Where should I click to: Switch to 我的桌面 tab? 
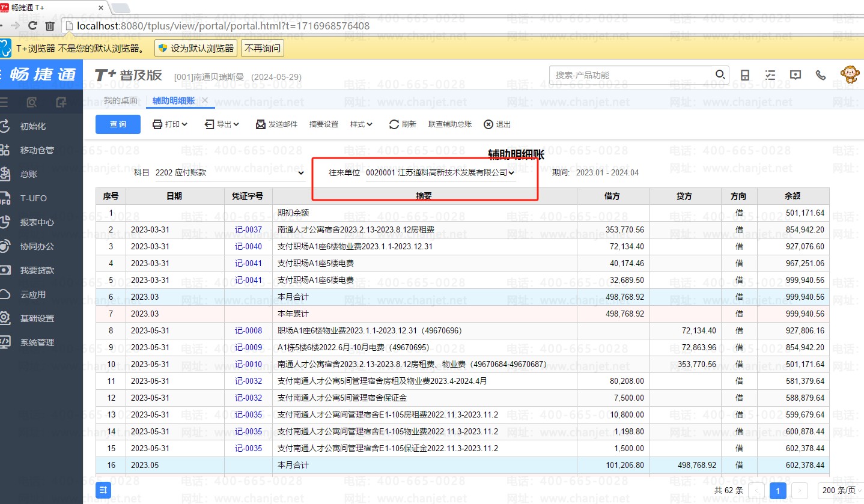tap(121, 100)
